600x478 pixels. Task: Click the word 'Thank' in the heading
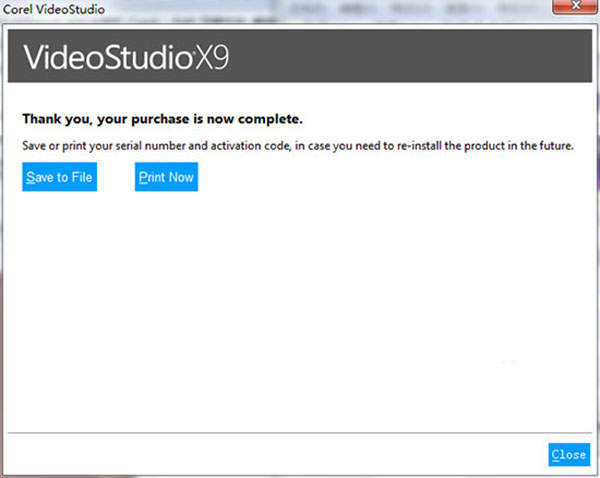tap(42, 119)
